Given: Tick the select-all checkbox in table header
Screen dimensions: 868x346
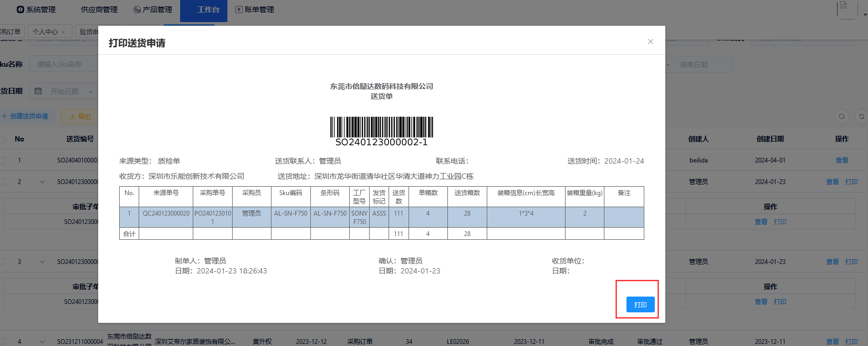Looking at the screenshot, I should pyautogui.click(x=2, y=139).
